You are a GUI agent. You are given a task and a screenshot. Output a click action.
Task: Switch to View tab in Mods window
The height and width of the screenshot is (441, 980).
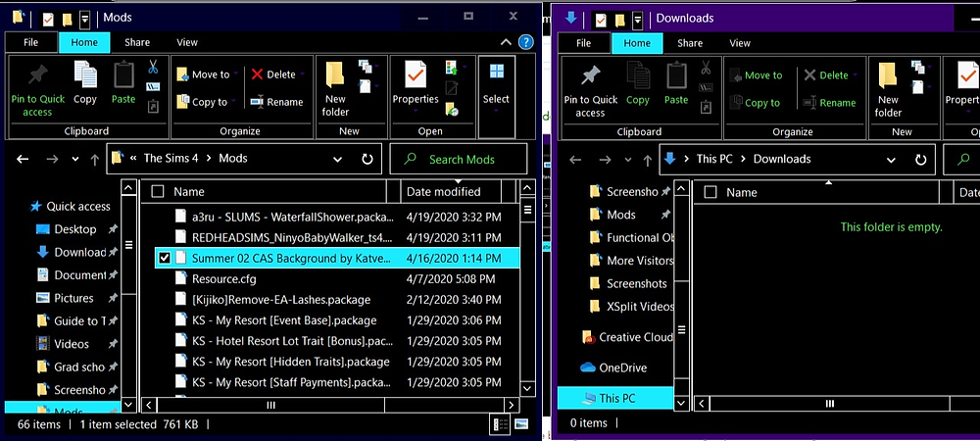[187, 42]
